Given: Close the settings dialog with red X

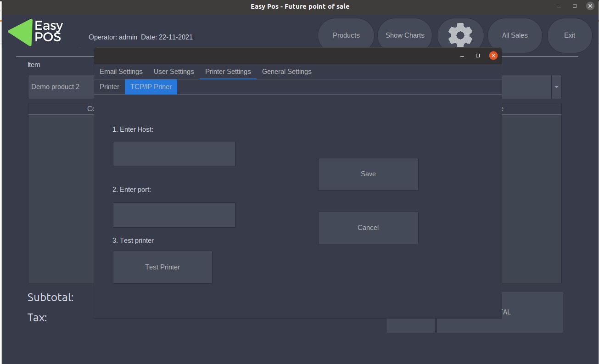Looking at the screenshot, I should point(493,56).
